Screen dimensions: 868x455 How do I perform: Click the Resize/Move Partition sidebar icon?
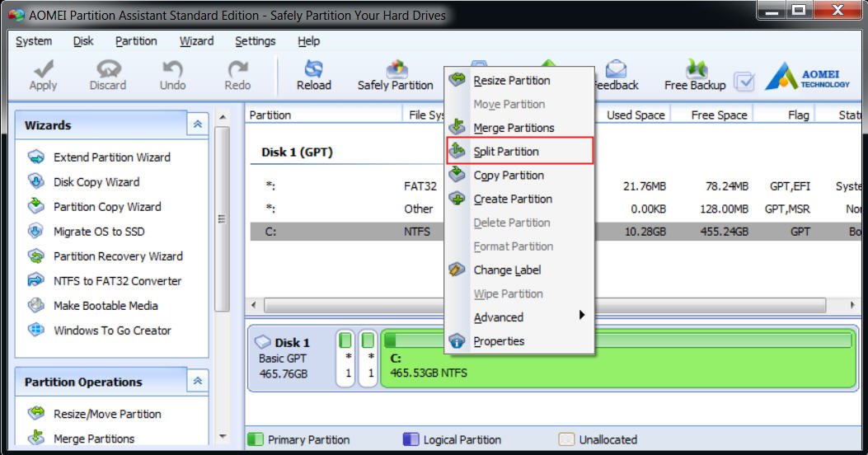tap(36, 413)
